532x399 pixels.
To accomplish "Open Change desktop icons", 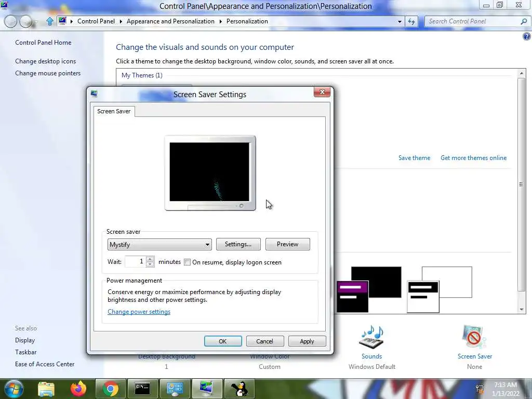I will [46, 61].
